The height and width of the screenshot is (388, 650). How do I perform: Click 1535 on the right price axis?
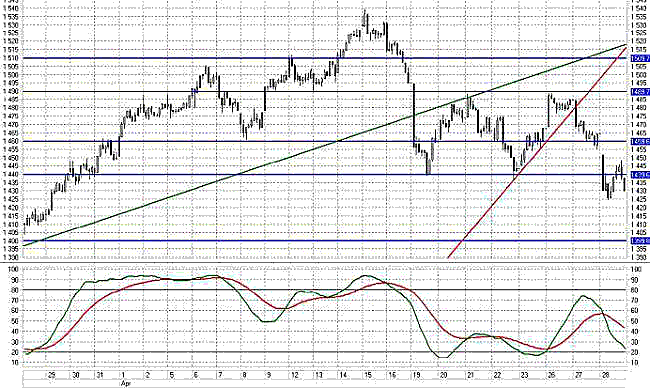coord(639,17)
